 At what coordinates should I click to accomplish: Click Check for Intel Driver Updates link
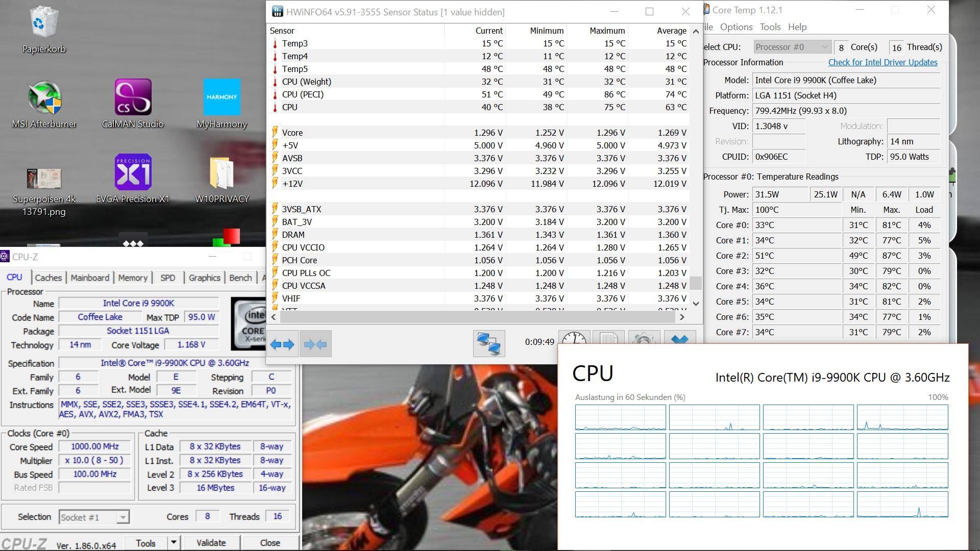click(883, 62)
